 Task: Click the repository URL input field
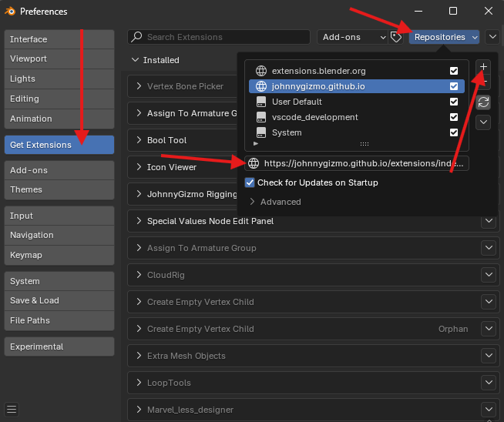[x=357, y=163]
